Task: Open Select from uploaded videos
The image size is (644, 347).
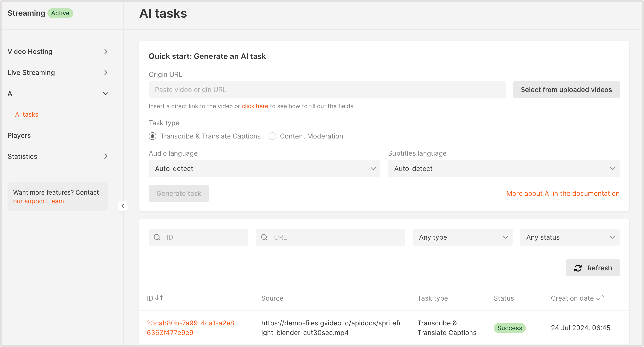Action: click(x=566, y=90)
